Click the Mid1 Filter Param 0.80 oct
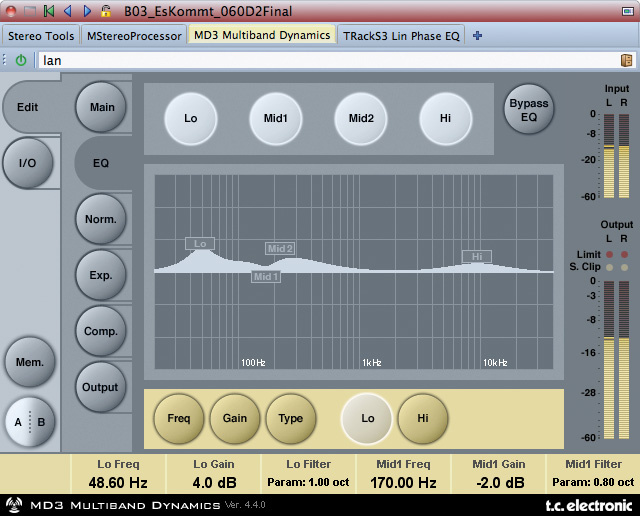This screenshot has height=516, width=640. tap(593, 482)
